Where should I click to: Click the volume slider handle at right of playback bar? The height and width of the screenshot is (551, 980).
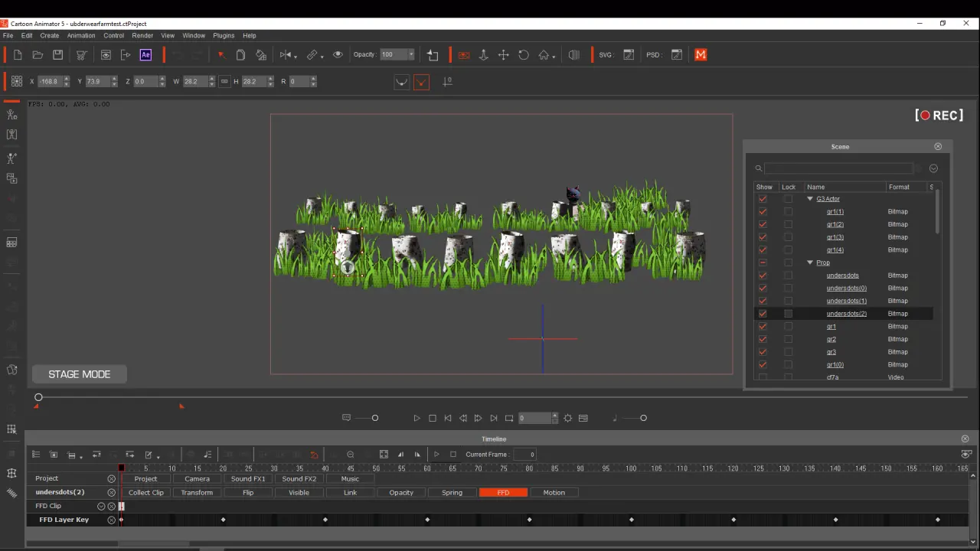(643, 418)
